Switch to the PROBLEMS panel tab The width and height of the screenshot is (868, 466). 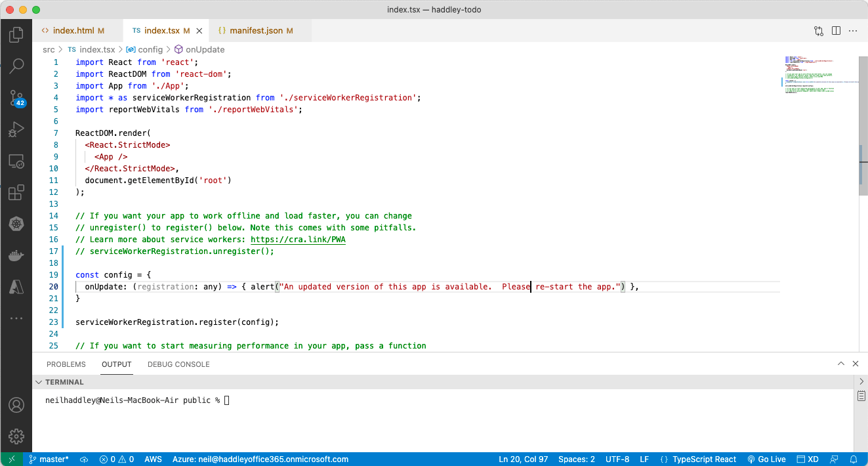(66, 364)
